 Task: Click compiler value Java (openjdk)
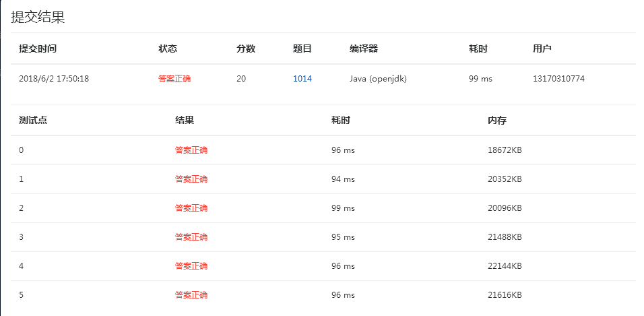click(x=379, y=79)
